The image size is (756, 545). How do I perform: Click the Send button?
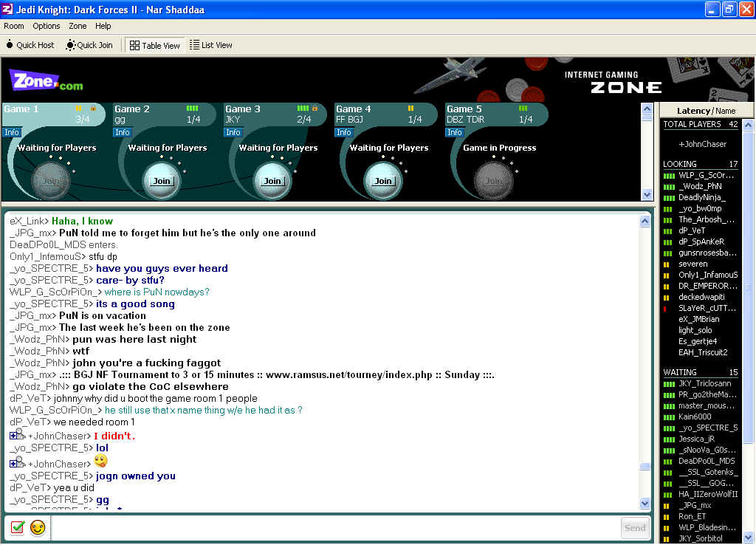pyautogui.click(x=635, y=527)
